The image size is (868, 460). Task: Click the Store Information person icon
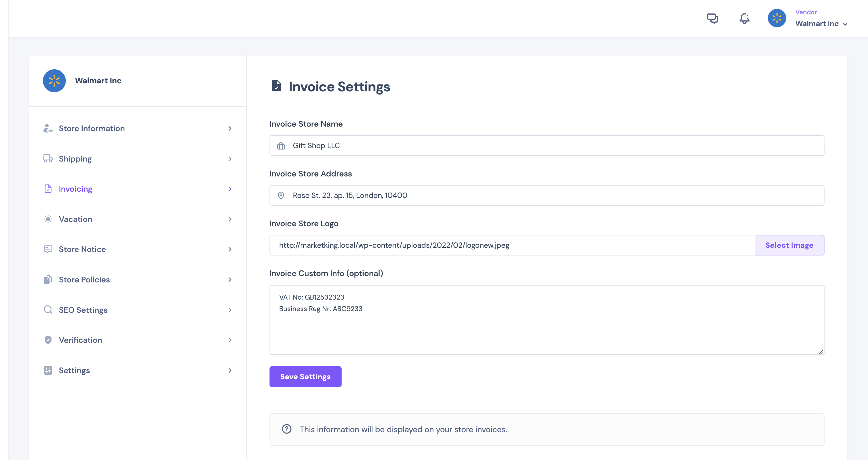pos(48,129)
